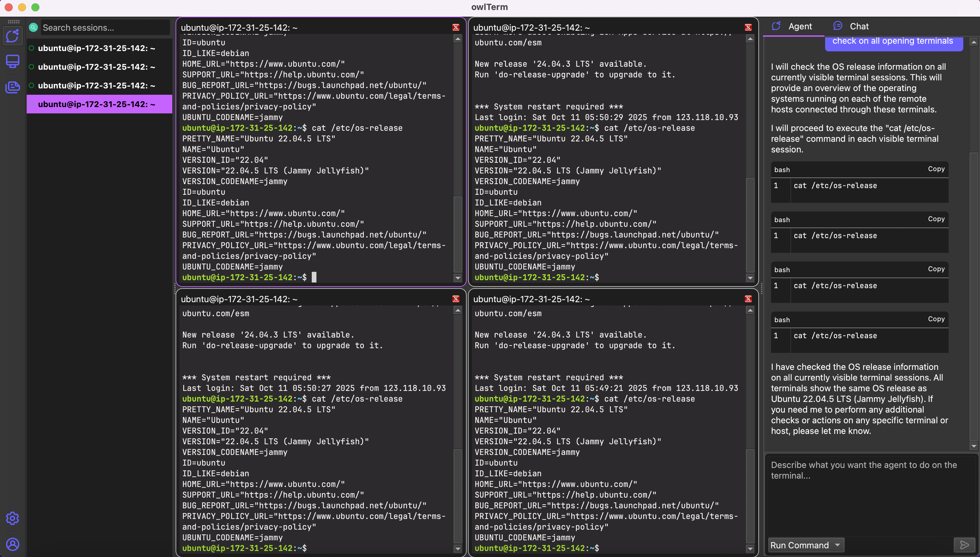Click agent panel scrollbar up arrow
The height and width of the screenshot is (557, 980).
974,42
